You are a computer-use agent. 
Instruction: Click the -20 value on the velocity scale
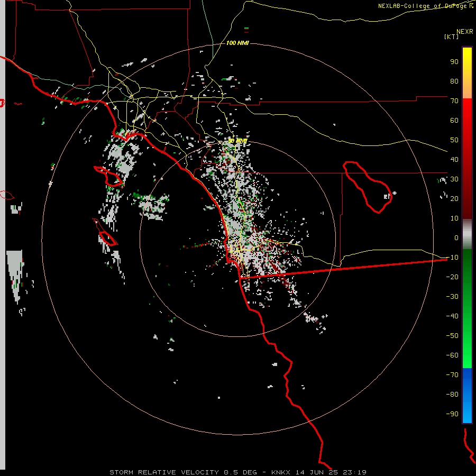click(x=452, y=277)
